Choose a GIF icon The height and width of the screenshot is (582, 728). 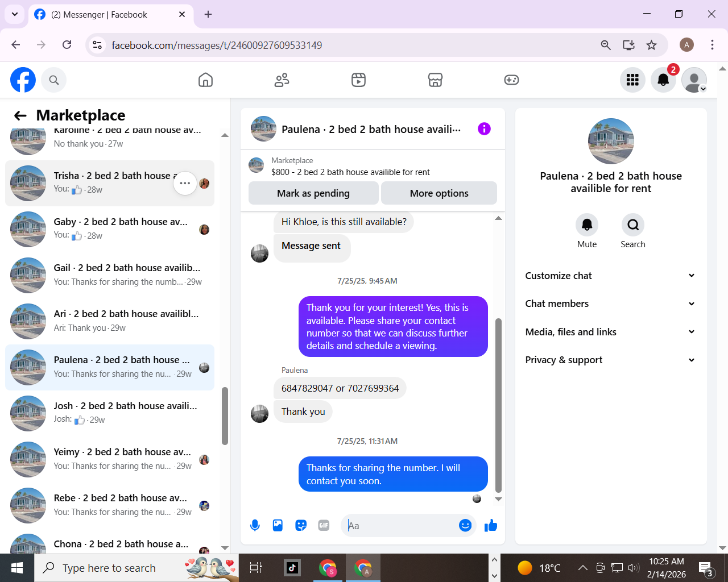pyautogui.click(x=324, y=526)
